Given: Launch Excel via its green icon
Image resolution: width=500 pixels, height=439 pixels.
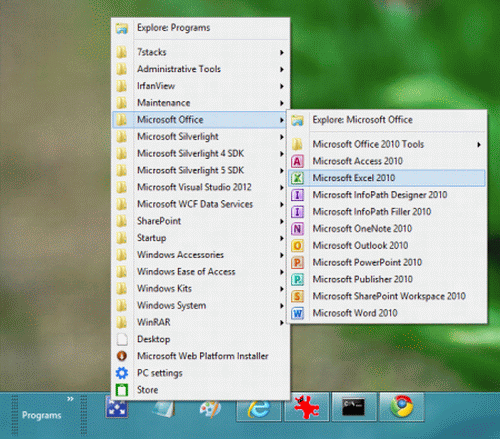Looking at the screenshot, I should pyautogui.click(x=297, y=178).
